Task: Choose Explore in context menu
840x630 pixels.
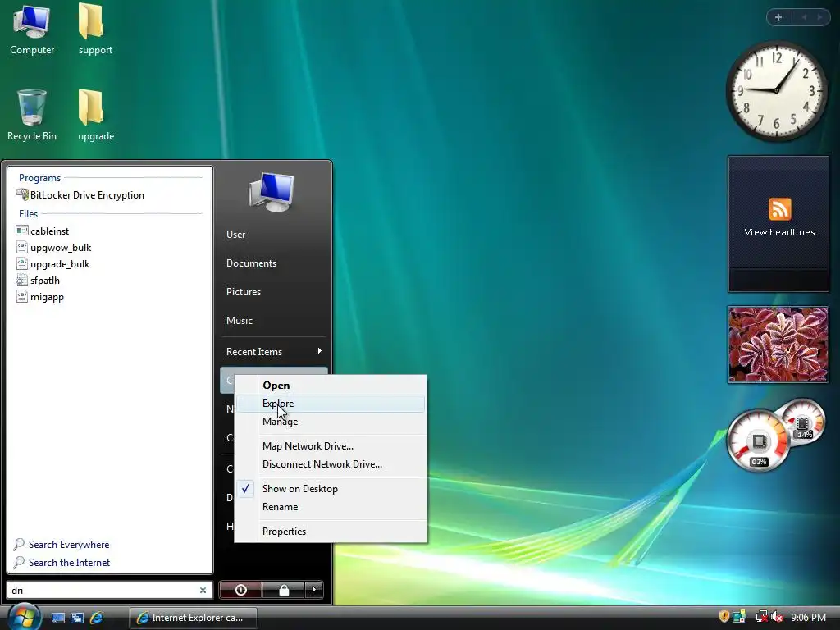Action: point(331,404)
